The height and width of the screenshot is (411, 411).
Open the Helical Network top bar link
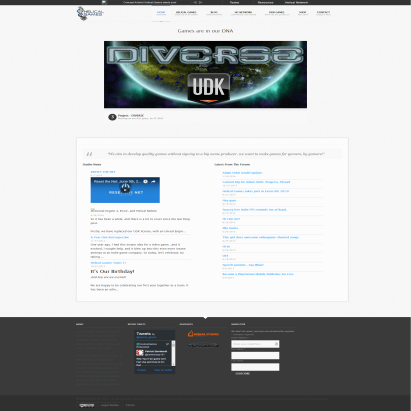click(296, 2)
